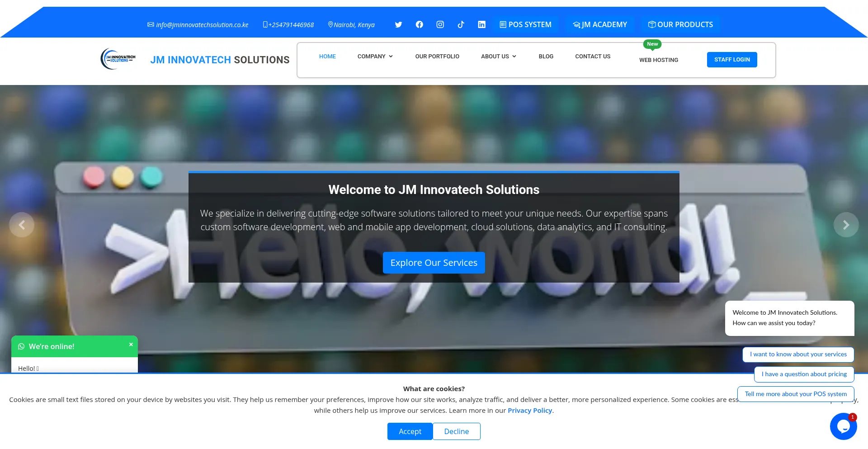Close the We're online WhatsApp widget
The height and width of the screenshot is (449, 868).
[131, 345]
